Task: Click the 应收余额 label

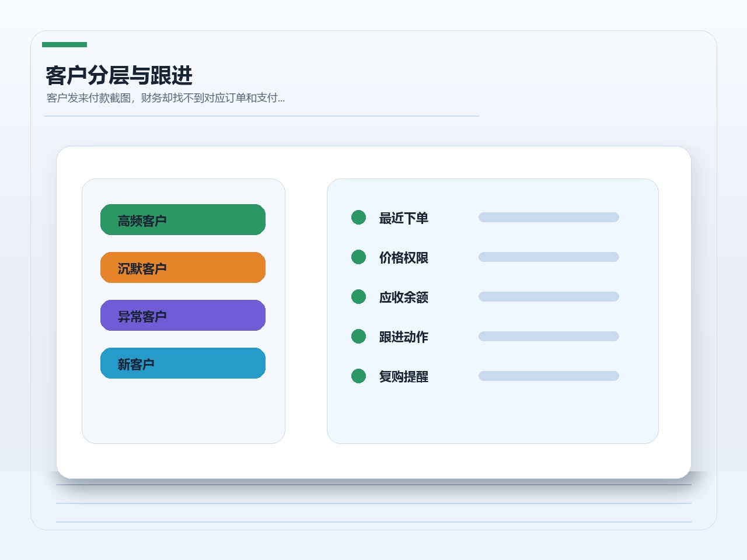Action: point(404,297)
